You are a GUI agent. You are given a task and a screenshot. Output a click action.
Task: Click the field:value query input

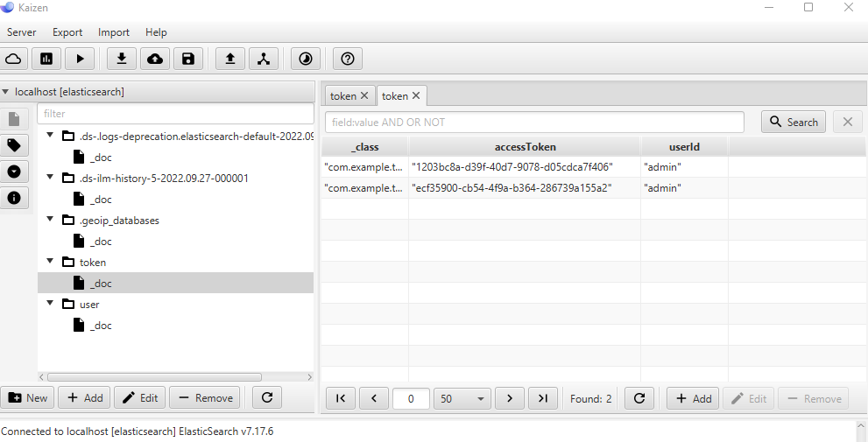pyautogui.click(x=534, y=123)
